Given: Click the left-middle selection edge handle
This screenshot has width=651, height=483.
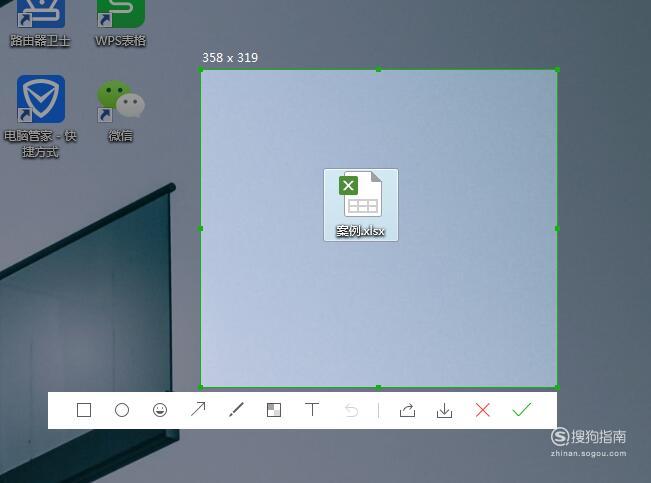Looking at the screenshot, I should (201, 228).
